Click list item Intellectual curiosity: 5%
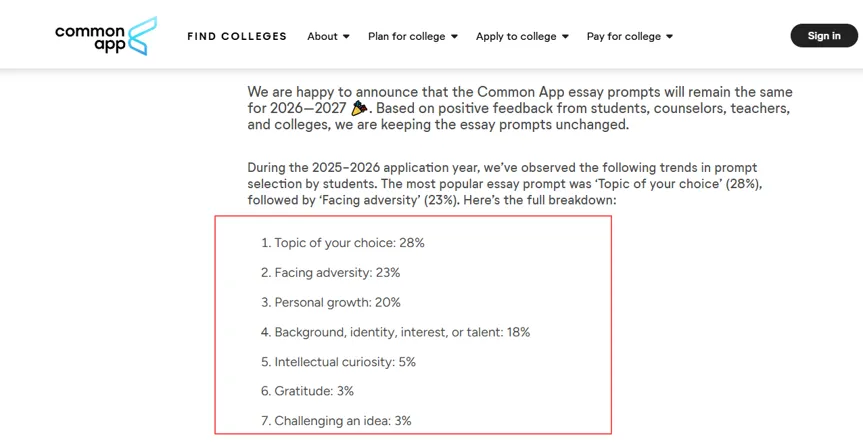863x442 pixels. 338,362
